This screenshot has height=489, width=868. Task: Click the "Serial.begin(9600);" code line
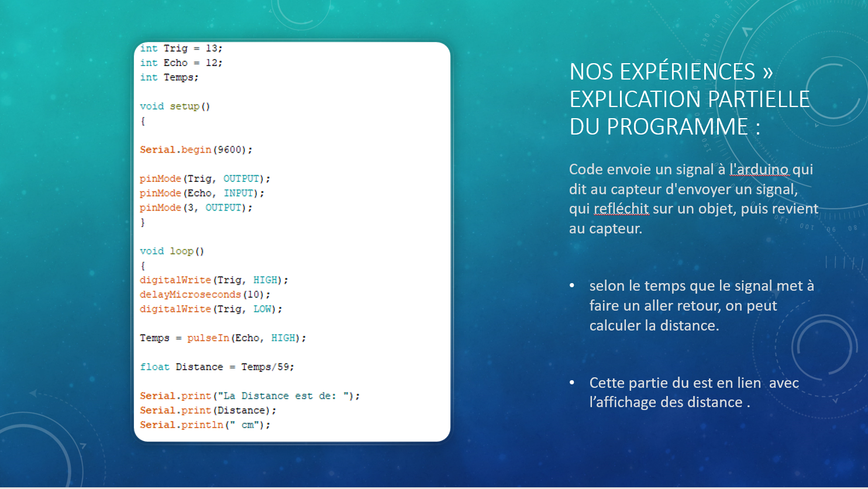tap(195, 150)
